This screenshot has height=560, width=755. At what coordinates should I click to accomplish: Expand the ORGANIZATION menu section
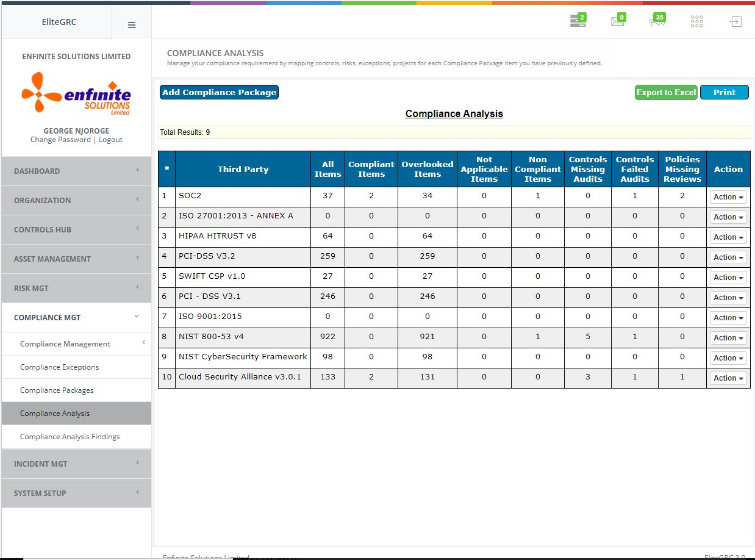[76, 200]
